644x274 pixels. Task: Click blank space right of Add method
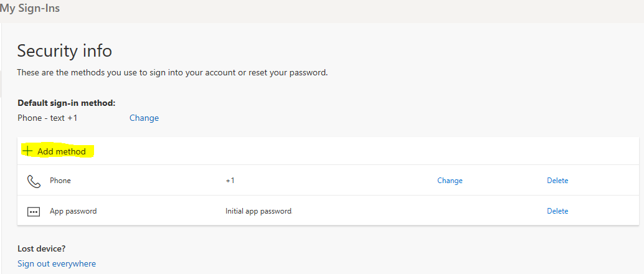pos(366,151)
